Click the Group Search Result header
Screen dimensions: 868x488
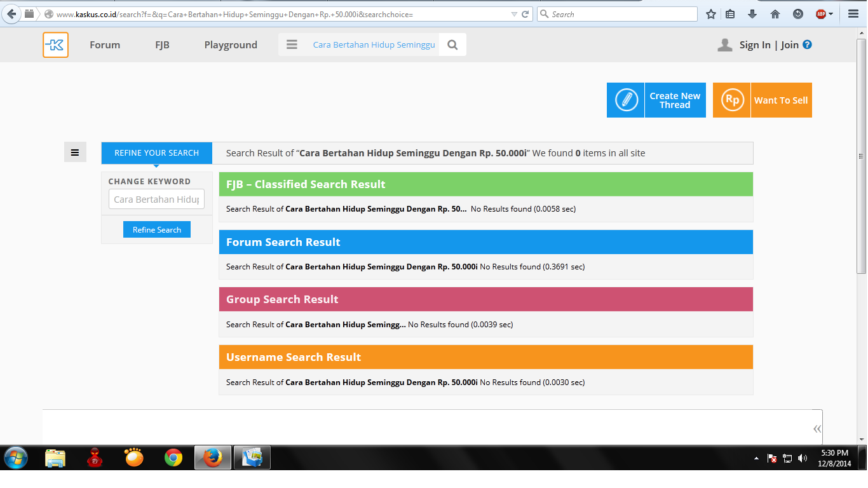(x=486, y=299)
